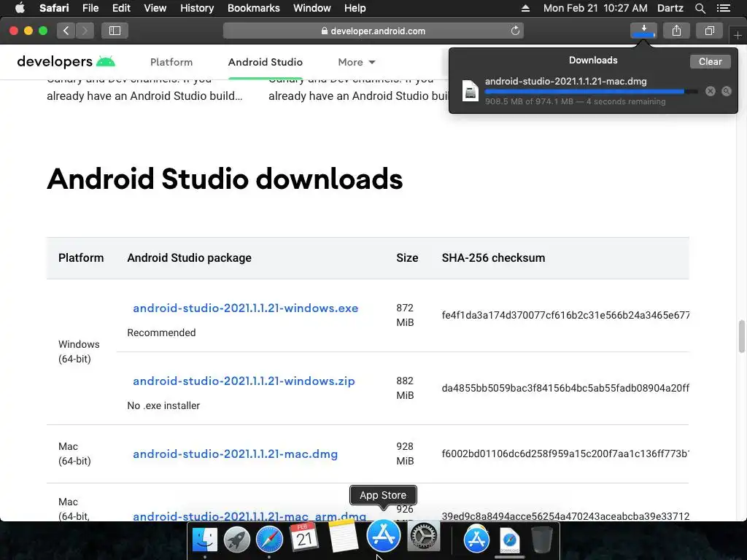Open the Bookmarks menu
Image resolution: width=747 pixels, height=560 pixels.
coord(253,8)
